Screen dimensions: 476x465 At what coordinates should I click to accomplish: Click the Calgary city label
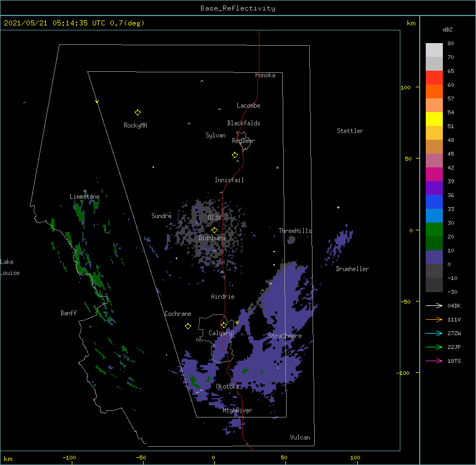[220, 333]
